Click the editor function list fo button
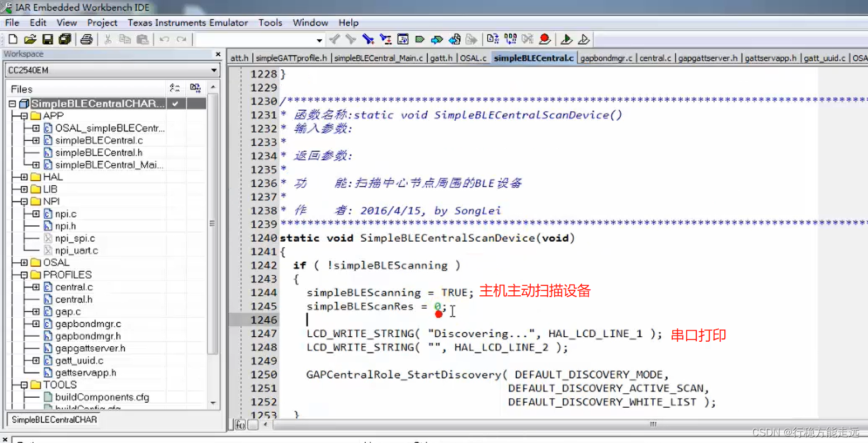 (240, 425)
